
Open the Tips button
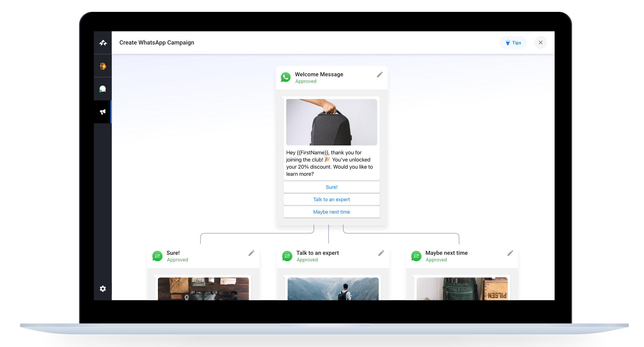tap(513, 43)
